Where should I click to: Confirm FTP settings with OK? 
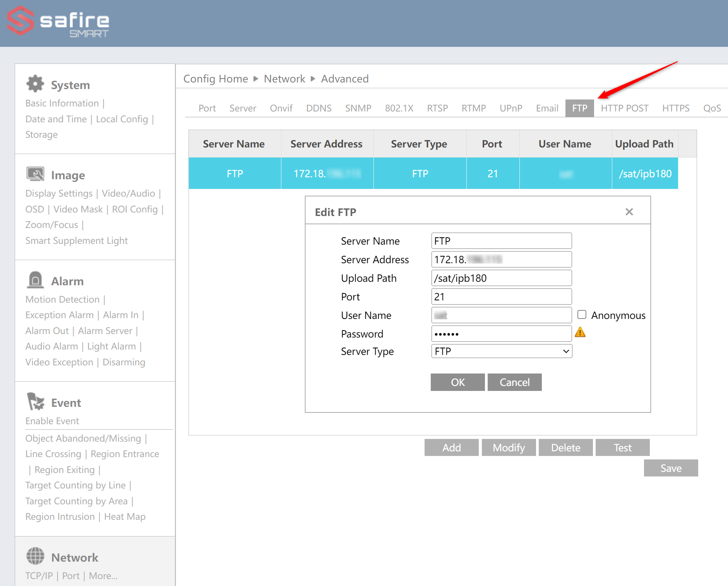[457, 382]
